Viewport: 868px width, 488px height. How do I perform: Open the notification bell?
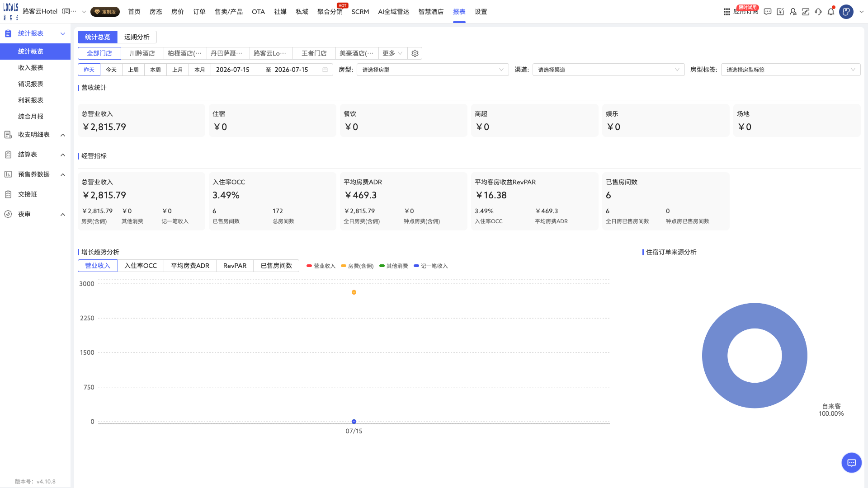(831, 12)
